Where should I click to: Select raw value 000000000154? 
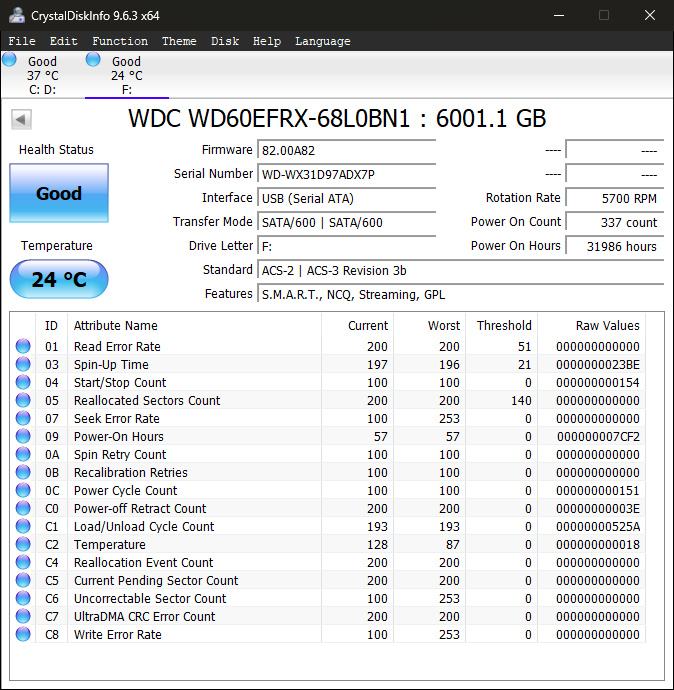[x=598, y=383]
